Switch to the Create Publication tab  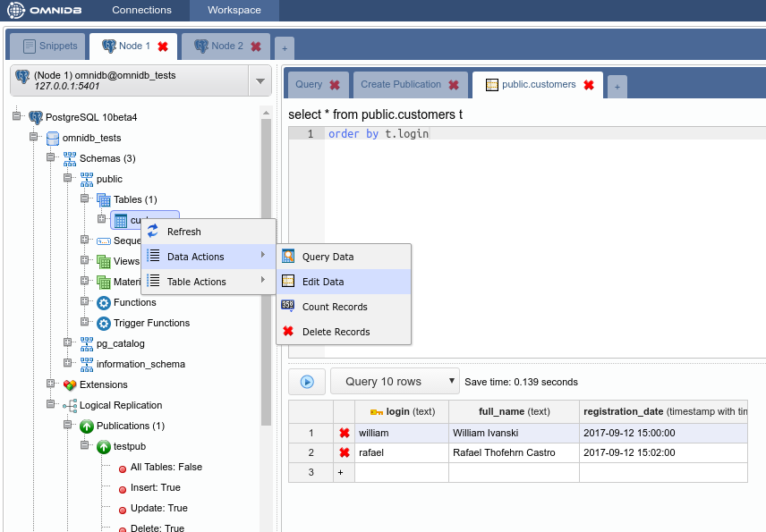click(x=400, y=85)
